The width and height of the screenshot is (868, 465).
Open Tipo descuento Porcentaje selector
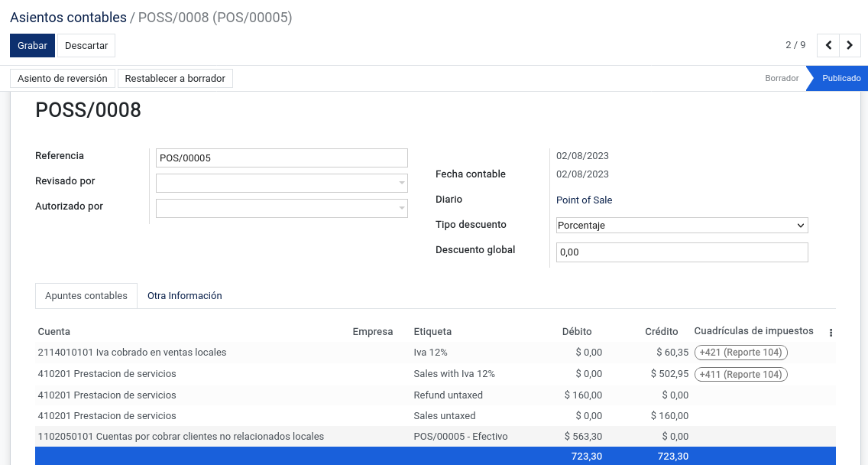682,225
